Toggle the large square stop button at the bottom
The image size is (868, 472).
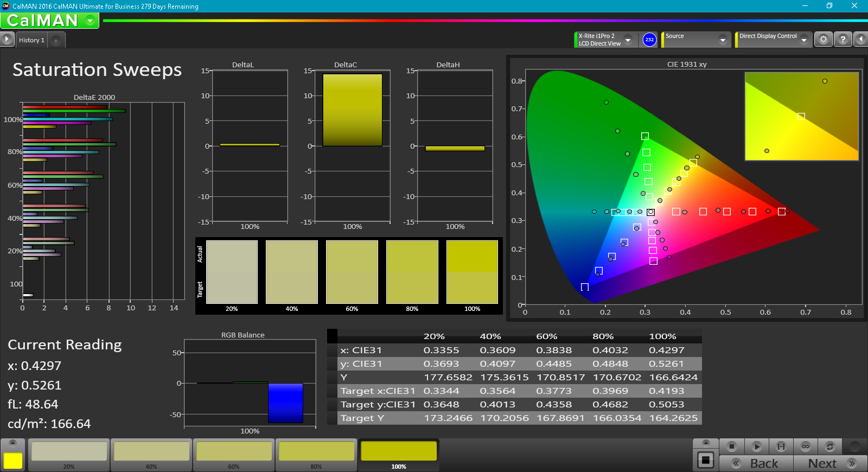(x=705, y=460)
